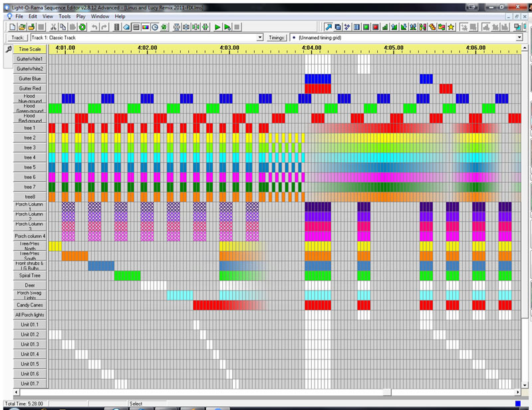Select the arrow Select tool icon
Screen dimensions: 532x410
click(x=329, y=27)
